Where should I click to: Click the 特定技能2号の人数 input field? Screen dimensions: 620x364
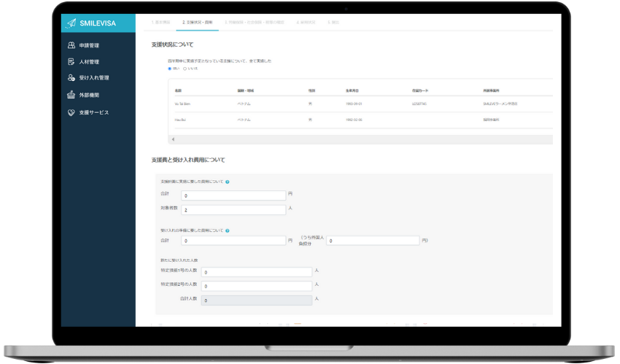coord(257,286)
